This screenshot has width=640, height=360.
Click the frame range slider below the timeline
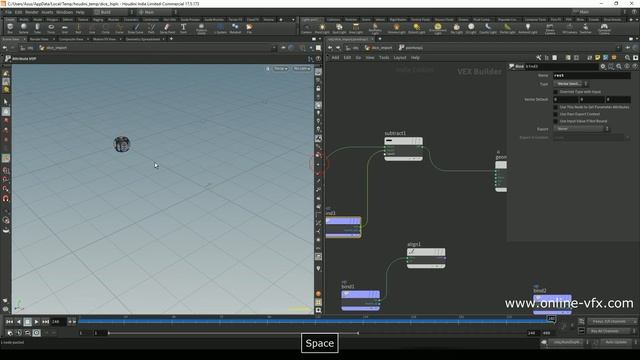[x=233, y=333]
